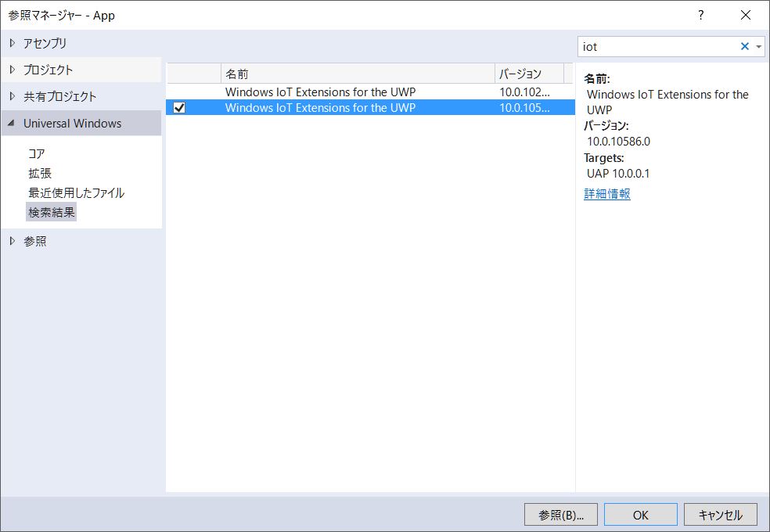
Task: Click the 参照(B)... browse button
Action: point(561,514)
